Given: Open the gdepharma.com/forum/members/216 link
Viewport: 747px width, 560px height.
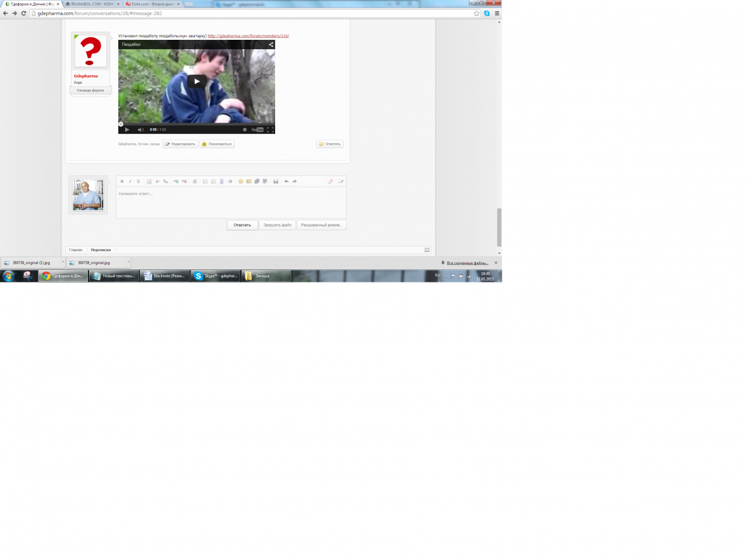Looking at the screenshot, I should click(x=248, y=36).
